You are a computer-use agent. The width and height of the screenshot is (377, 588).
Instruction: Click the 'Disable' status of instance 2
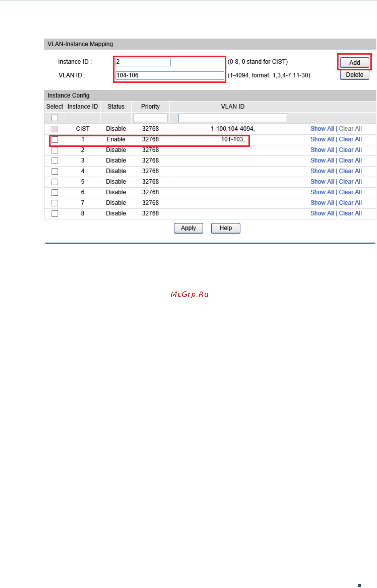tap(116, 150)
